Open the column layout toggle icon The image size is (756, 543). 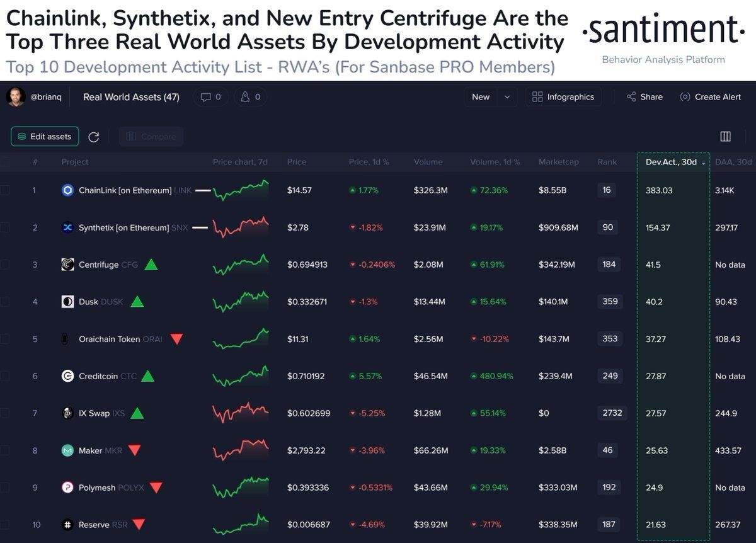pos(725,137)
